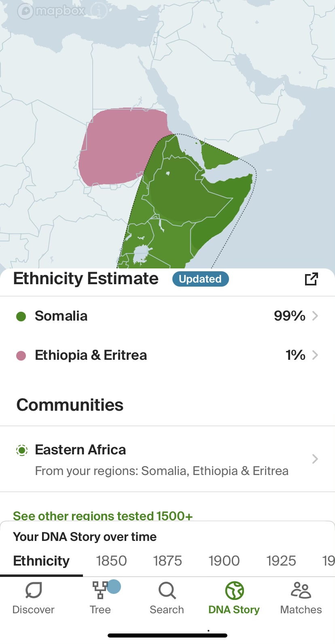Tap the green Somalia color dot

(21, 316)
